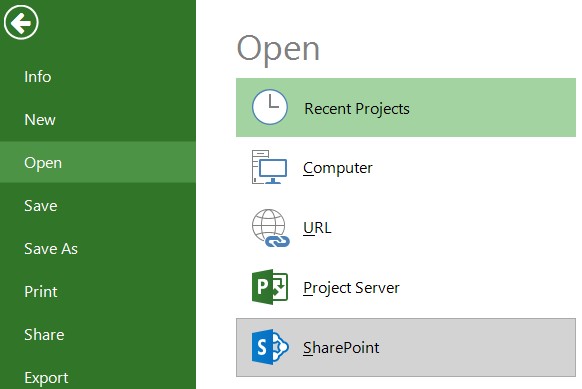This screenshot has height=389, width=582.
Task: Choose the Computer location label
Action: tap(338, 168)
